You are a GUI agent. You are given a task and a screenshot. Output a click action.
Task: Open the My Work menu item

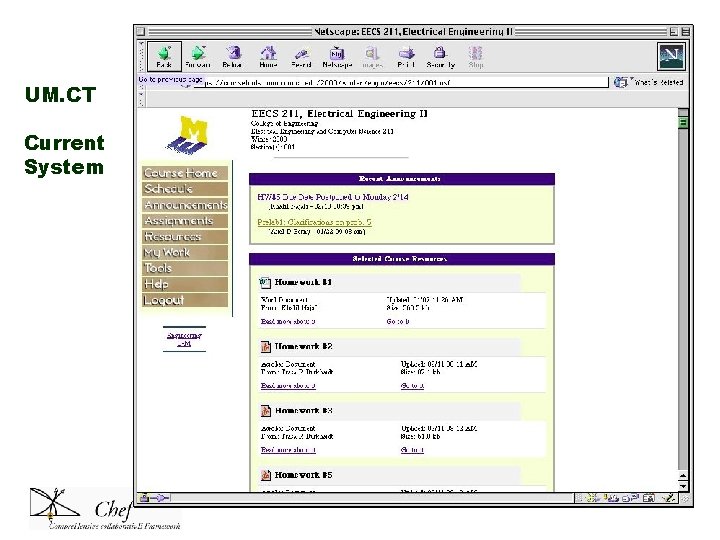pyautogui.click(x=185, y=253)
